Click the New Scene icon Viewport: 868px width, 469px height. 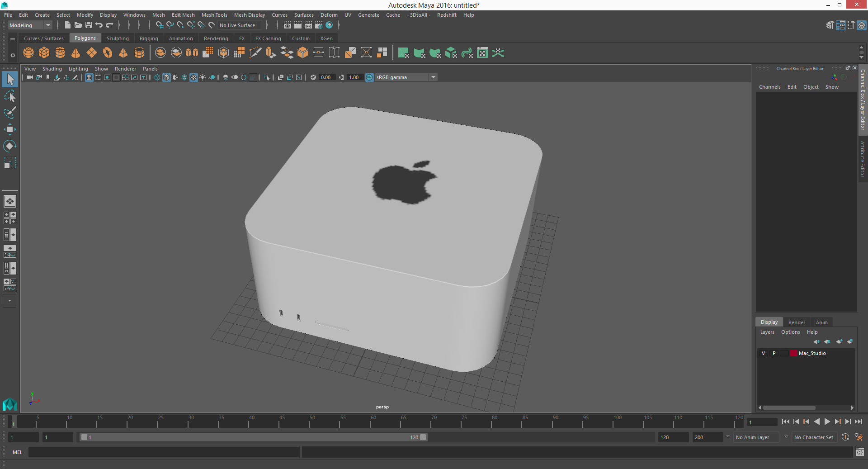(67, 25)
